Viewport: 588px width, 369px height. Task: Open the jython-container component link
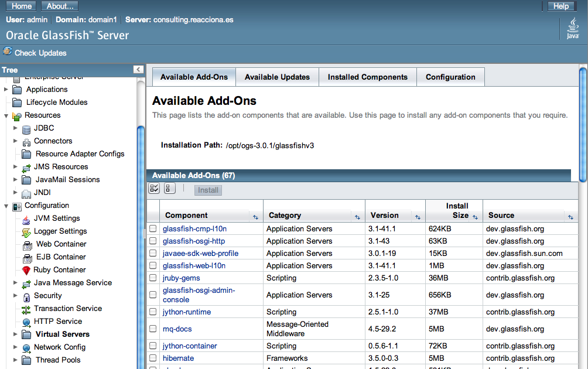point(190,346)
